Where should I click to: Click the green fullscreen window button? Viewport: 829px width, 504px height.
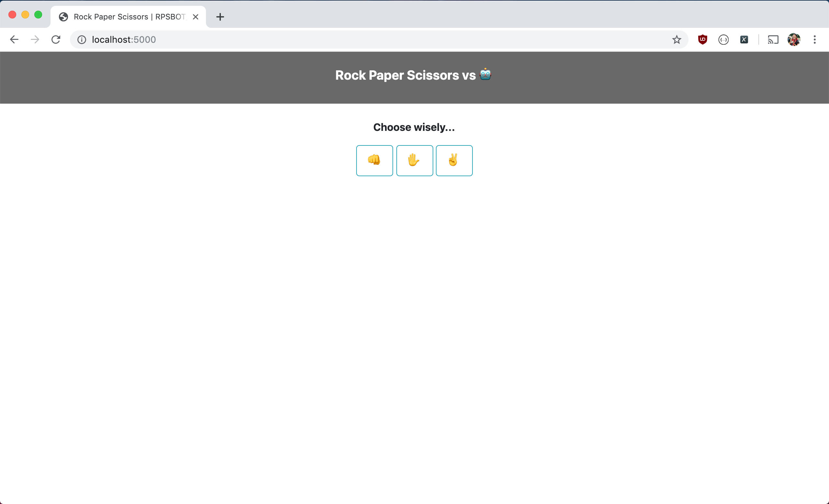[38, 15]
